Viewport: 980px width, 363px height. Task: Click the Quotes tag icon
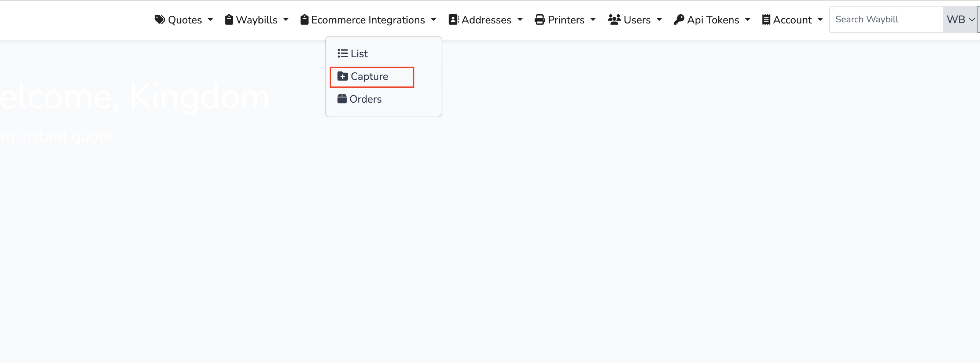coord(159,19)
